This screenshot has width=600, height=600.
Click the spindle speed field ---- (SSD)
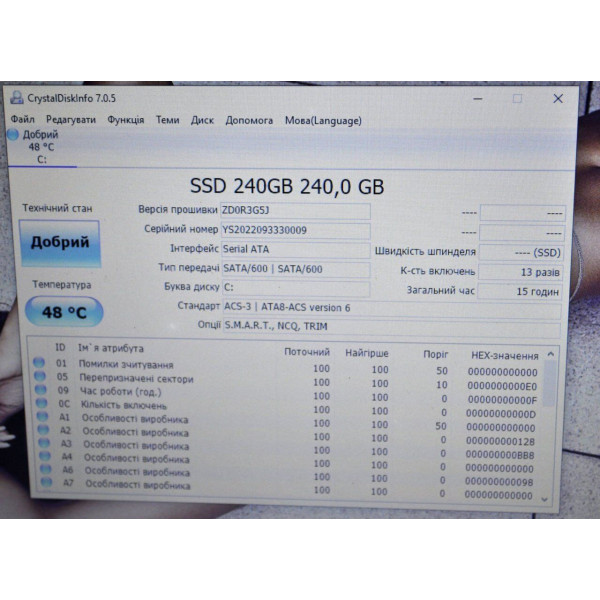point(521,253)
